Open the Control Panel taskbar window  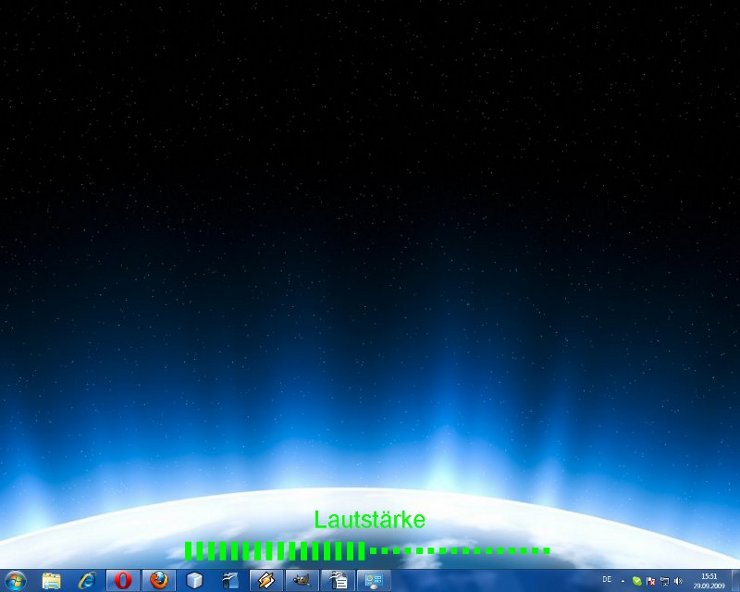pos(374,580)
